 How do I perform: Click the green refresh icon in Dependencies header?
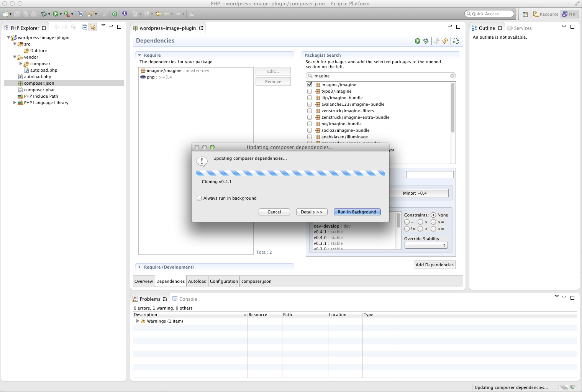(x=456, y=41)
